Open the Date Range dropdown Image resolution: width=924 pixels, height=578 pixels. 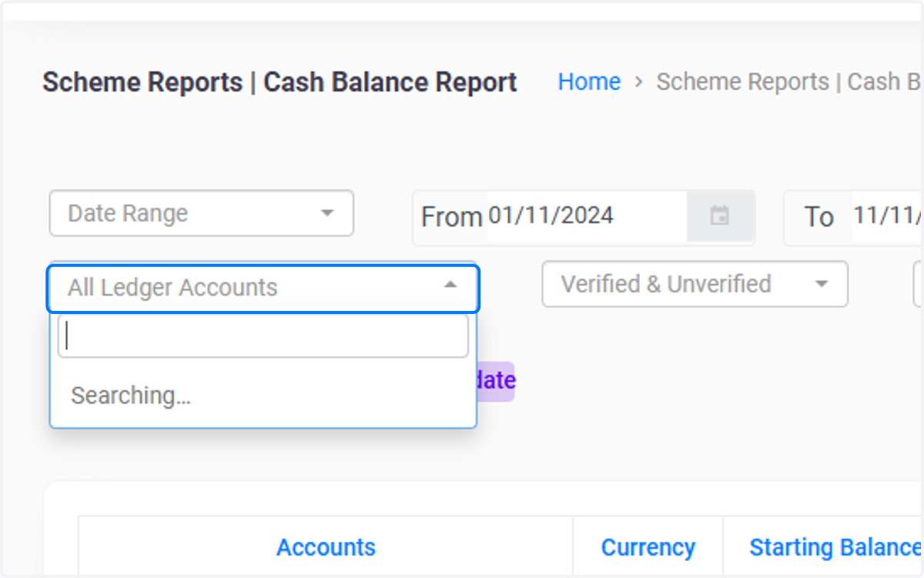coord(201,213)
